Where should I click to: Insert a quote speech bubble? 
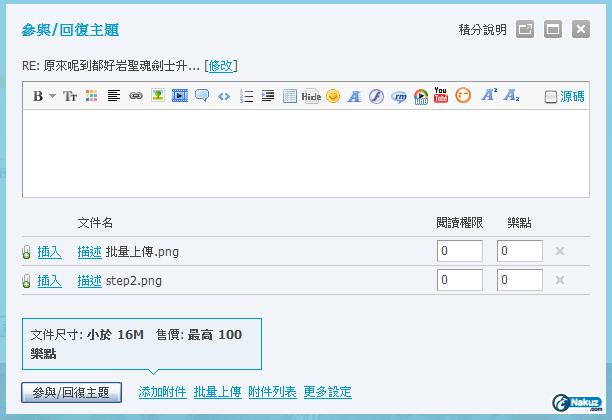coord(202,96)
